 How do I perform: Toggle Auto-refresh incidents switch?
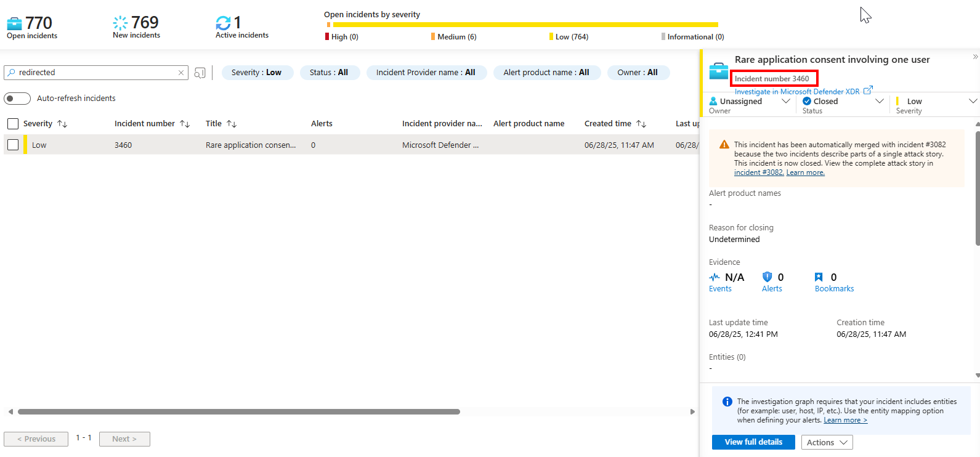(17, 99)
